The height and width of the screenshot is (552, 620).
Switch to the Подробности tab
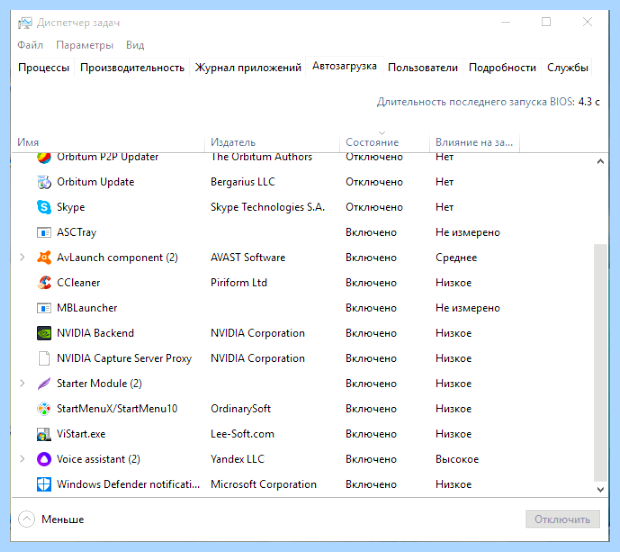pos(502,68)
